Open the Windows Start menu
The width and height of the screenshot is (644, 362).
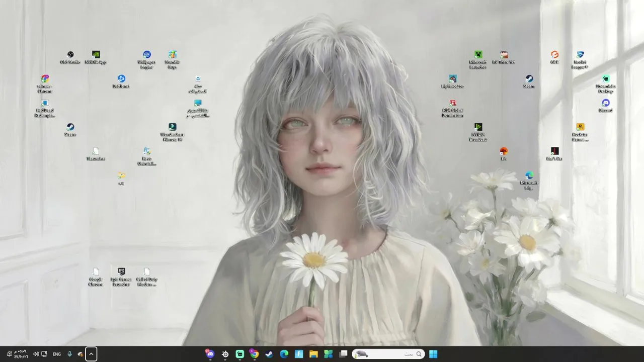click(433, 354)
